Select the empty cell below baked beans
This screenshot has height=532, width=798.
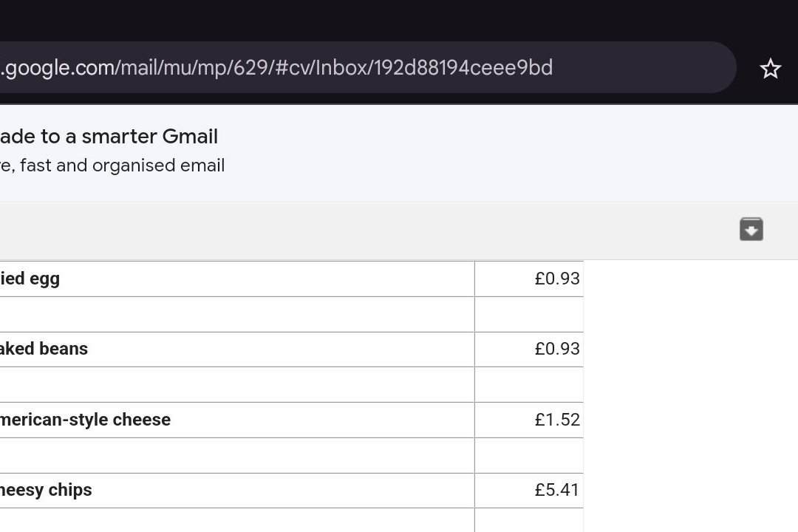point(237,384)
